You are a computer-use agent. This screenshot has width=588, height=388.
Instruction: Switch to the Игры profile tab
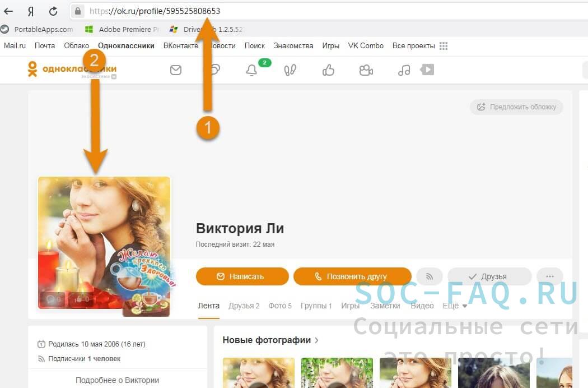[x=350, y=306]
